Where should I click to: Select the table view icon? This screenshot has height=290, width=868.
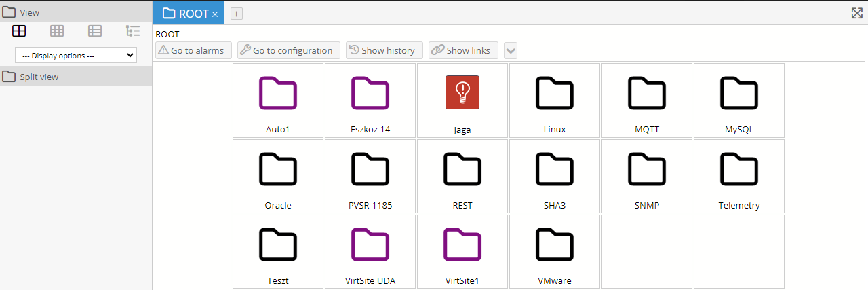(x=57, y=31)
